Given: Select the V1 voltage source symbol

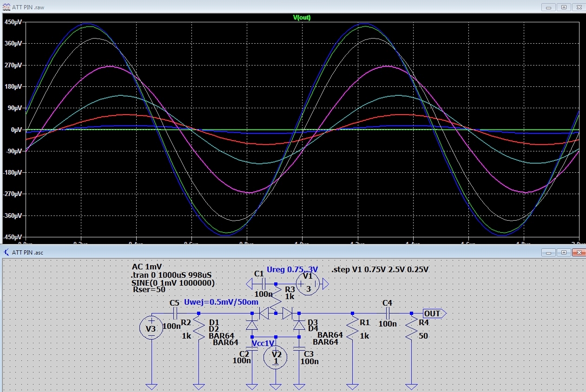Looking at the screenshot, I should (307, 283).
